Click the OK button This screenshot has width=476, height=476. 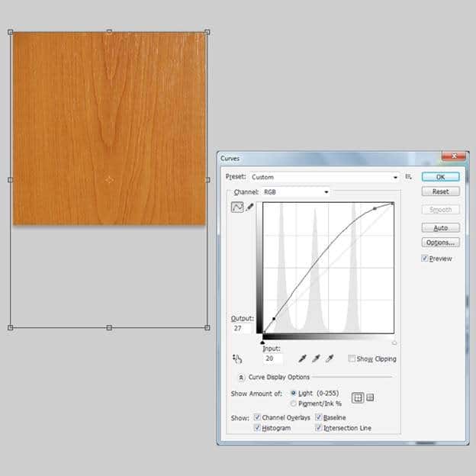pos(440,177)
